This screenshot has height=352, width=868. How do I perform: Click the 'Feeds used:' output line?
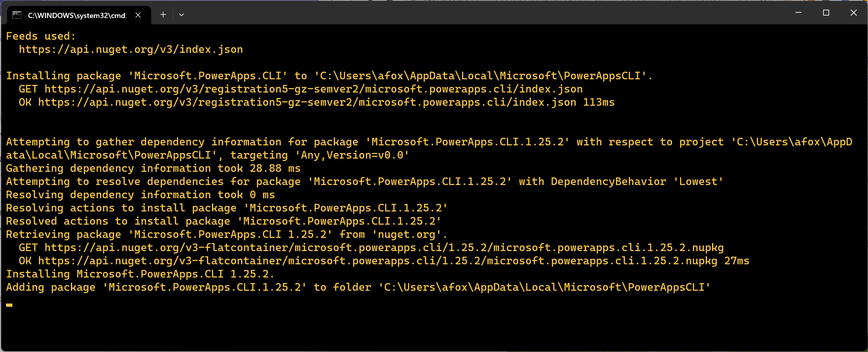[x=41, y=36]
